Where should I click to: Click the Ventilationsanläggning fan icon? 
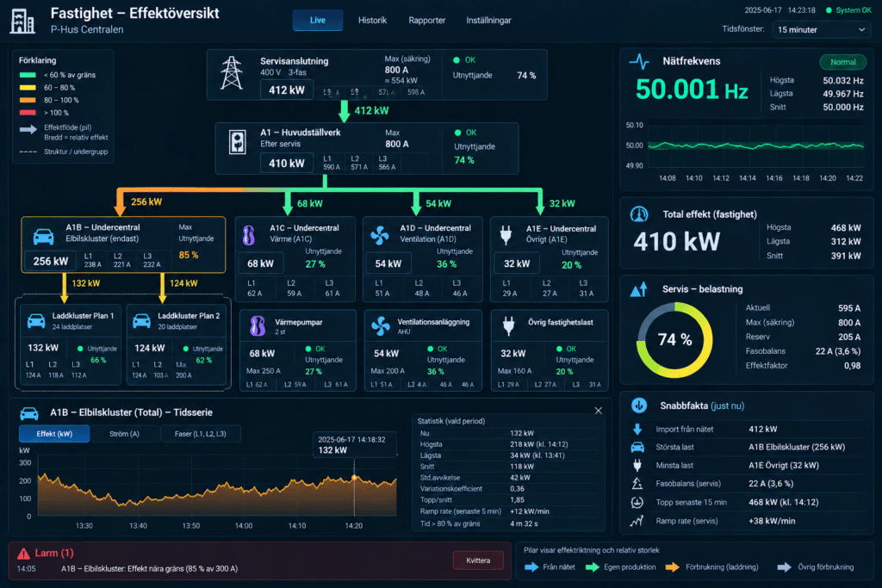click(381, 326)
